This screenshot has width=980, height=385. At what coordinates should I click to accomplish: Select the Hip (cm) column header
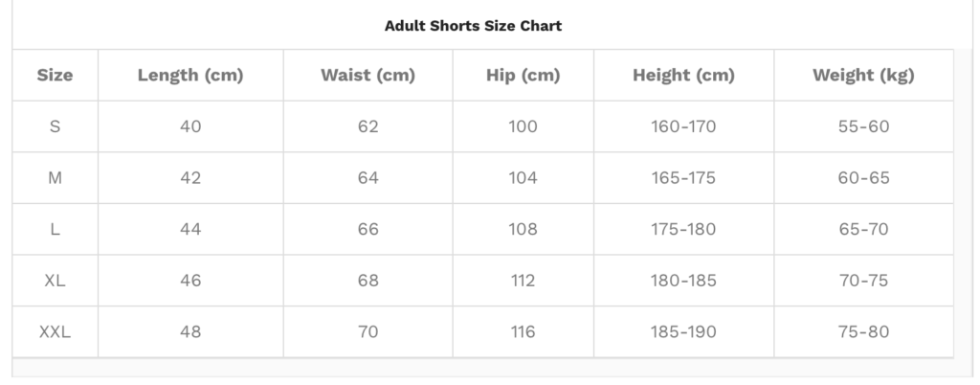coord(523,76)
